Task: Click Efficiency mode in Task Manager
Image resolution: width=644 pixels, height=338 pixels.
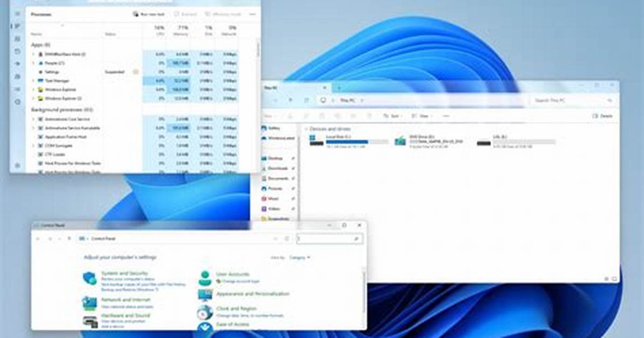Action: pos(224,15)
